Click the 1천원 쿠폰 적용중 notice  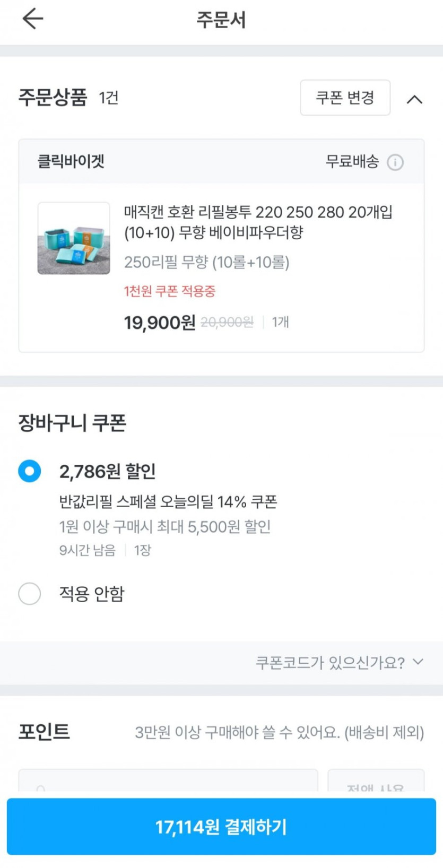pyautogui.click(x=170, y=291)
